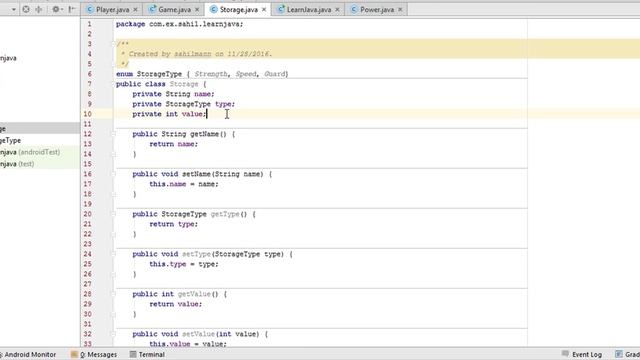640x360 pixels.
Task: Switch to the Player.java tab
Action: (x=113, y=9)
